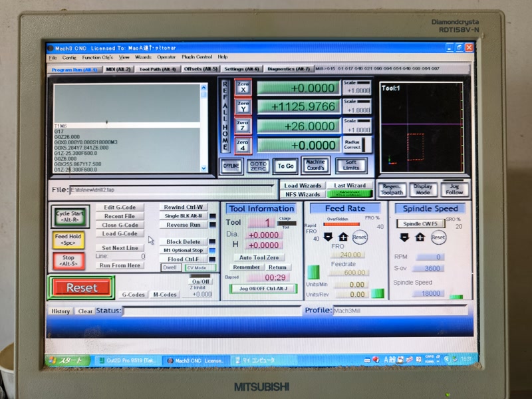Toggle Spindle CW F5
This screenshot has height=399, width=532.
421,223
